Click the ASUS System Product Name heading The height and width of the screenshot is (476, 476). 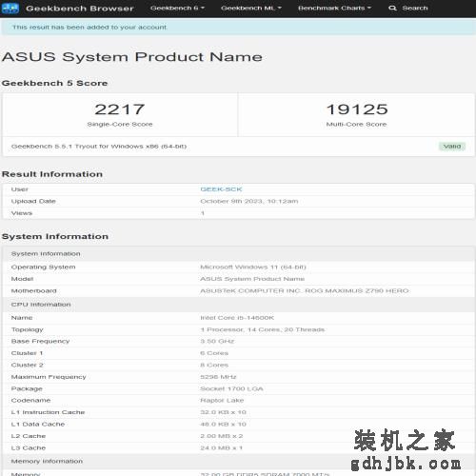[x=132, y=57]
